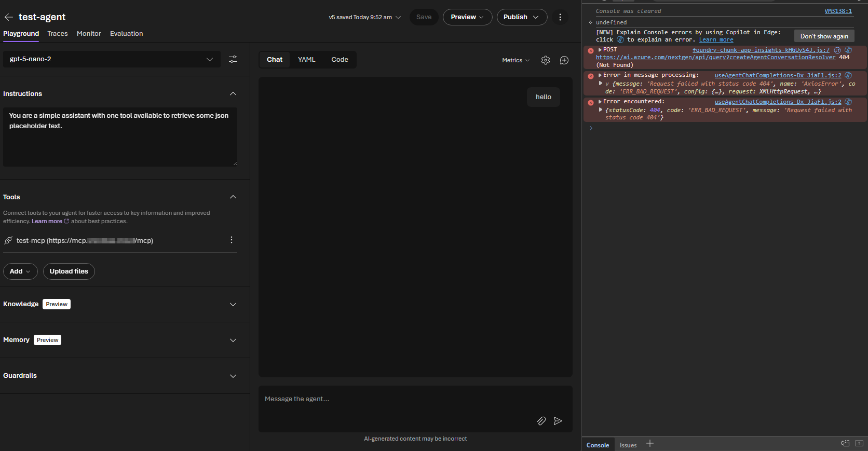Select the Issues tab in DevTools drawer
The height and width of the screenshot is (451, 868).
click(628, 445)
